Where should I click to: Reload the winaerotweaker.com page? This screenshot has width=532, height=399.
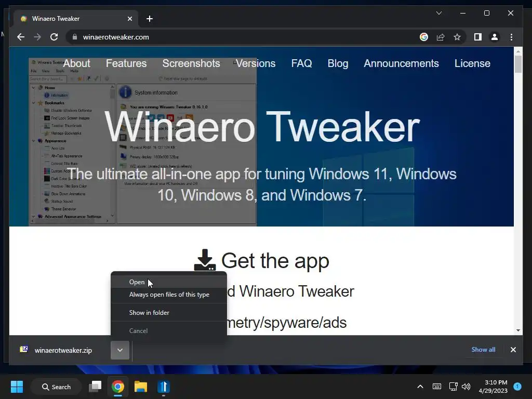point(54,37)
